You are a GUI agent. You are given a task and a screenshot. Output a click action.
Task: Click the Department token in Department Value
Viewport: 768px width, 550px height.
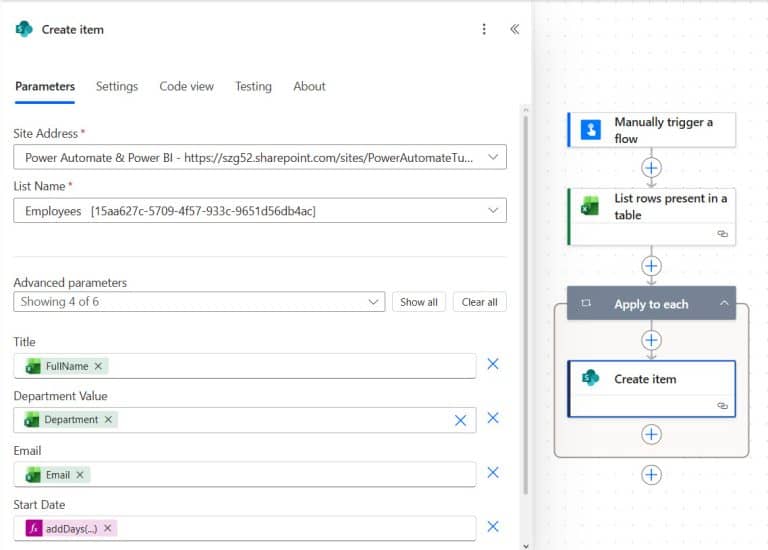pyautogui.click(x=71, y=420)
